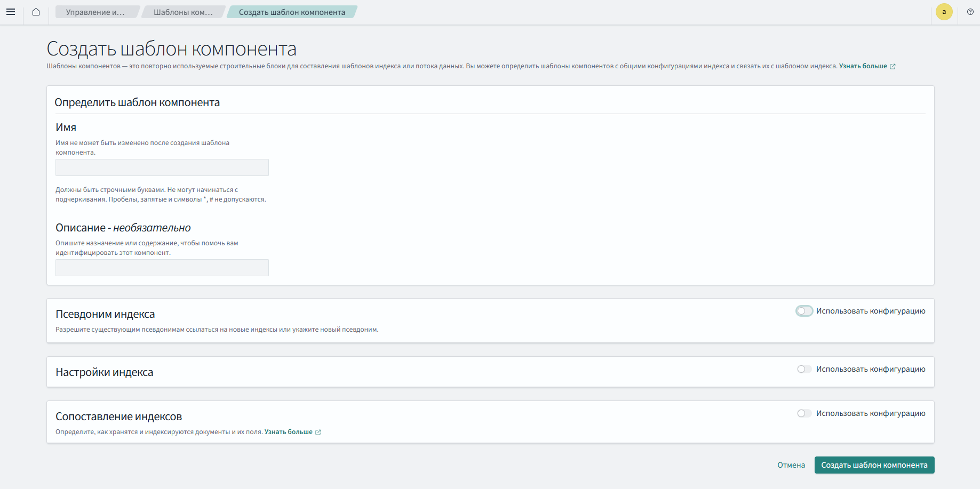The image size is (980, 489).
Task: Open the help question mark icon
Action: 970,12
